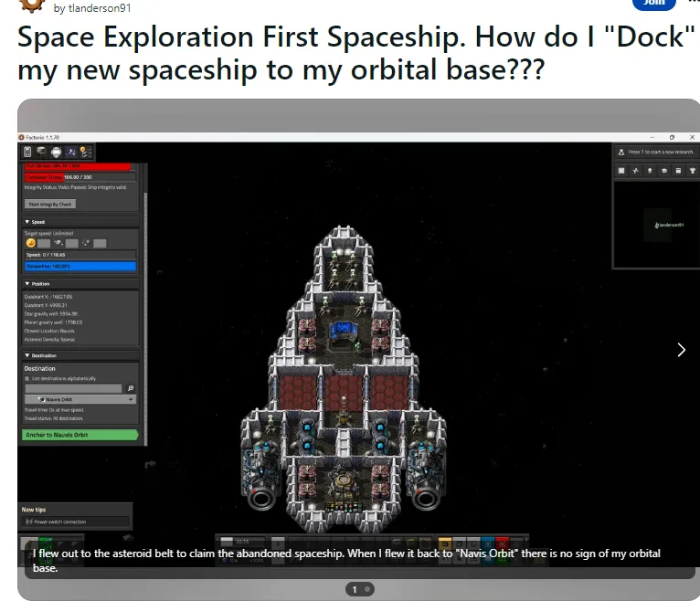Open the spaceship icon in top-left bar
700x601 pixels.
[56, 153]
